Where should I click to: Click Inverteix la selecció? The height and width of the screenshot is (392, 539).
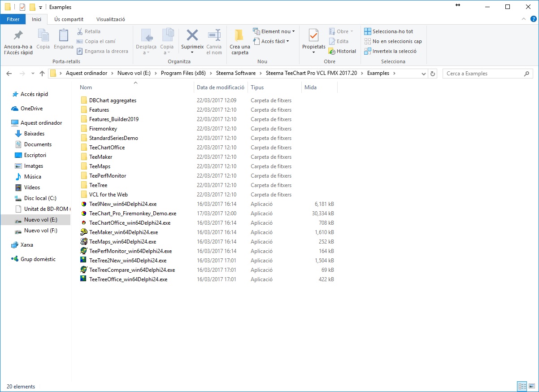pyautogui.click(x=390, y=51)
